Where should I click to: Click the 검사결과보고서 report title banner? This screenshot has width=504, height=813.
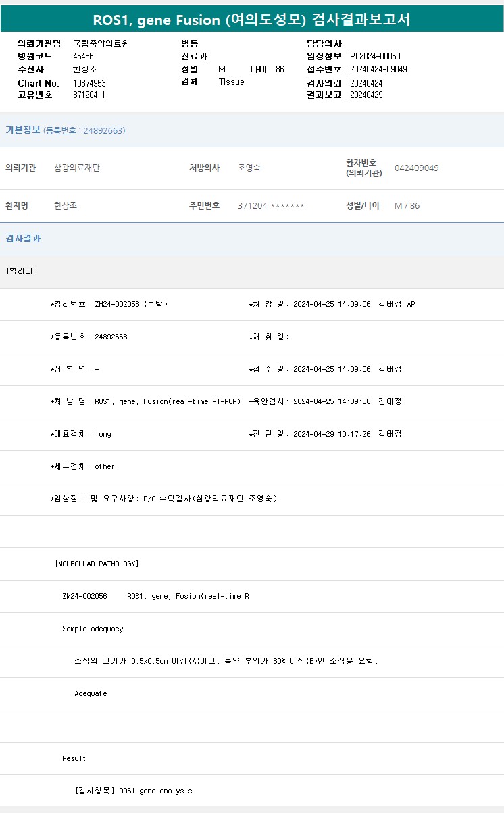click(251, 20)
